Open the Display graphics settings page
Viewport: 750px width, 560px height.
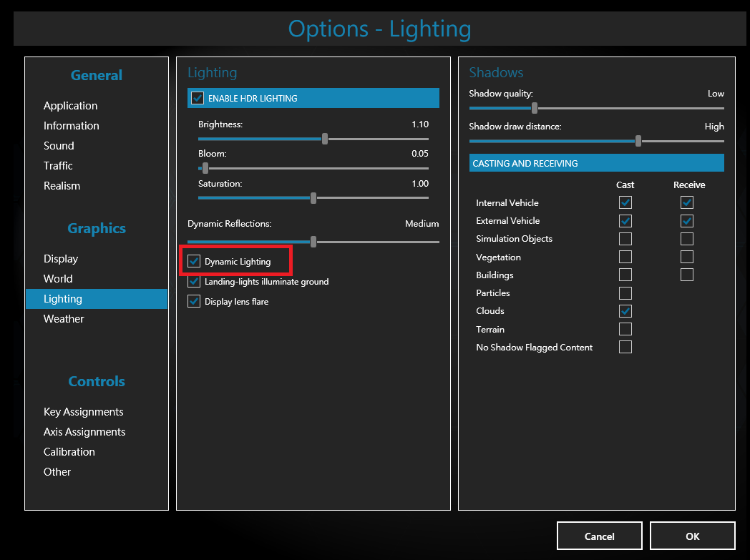click(x=61, y=259)
